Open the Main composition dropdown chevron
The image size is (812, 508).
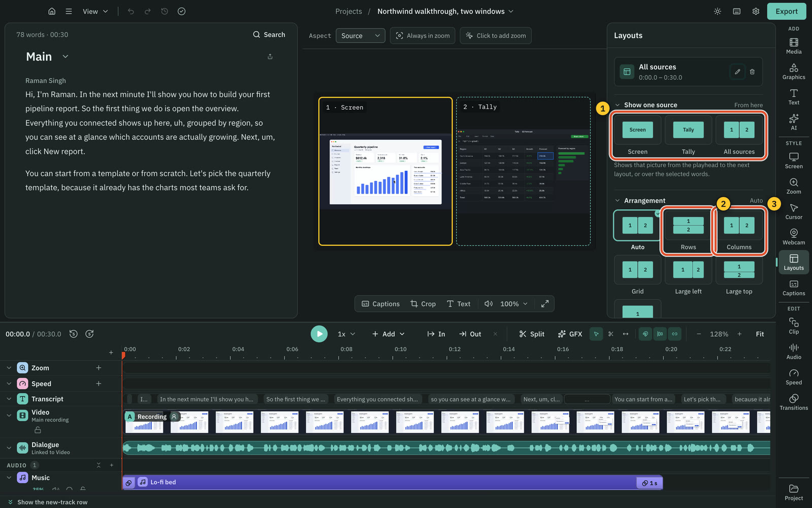(65, 56)
